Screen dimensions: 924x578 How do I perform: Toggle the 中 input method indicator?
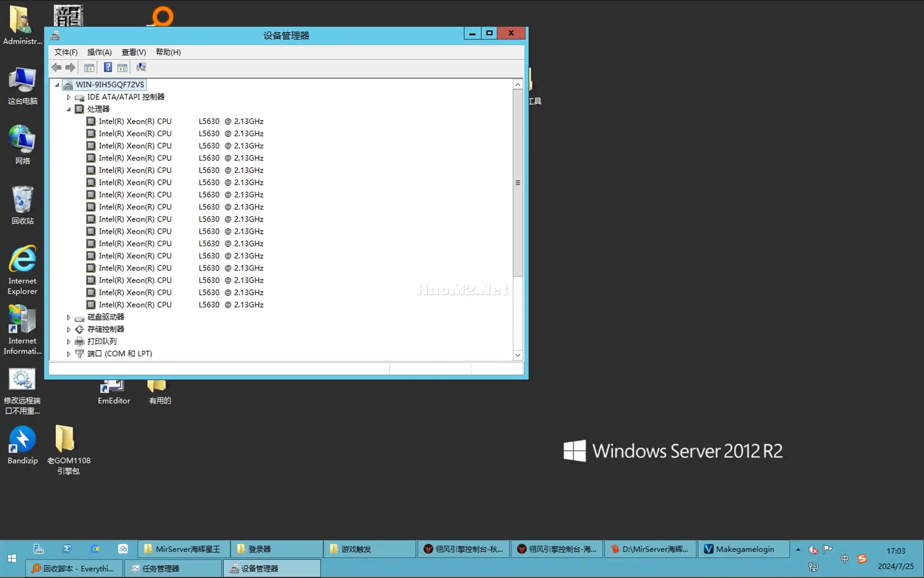point(845,558)
